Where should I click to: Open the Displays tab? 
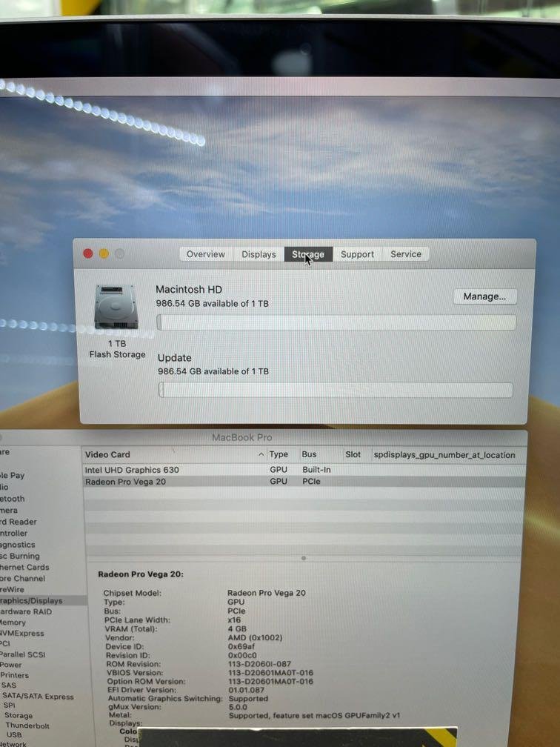[x=259, y=254]
